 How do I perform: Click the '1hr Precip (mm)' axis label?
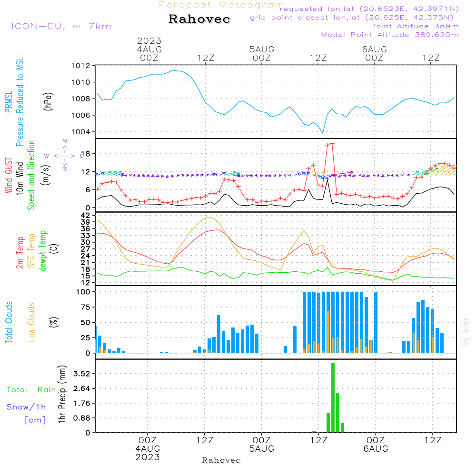click(x=62, y=394)
